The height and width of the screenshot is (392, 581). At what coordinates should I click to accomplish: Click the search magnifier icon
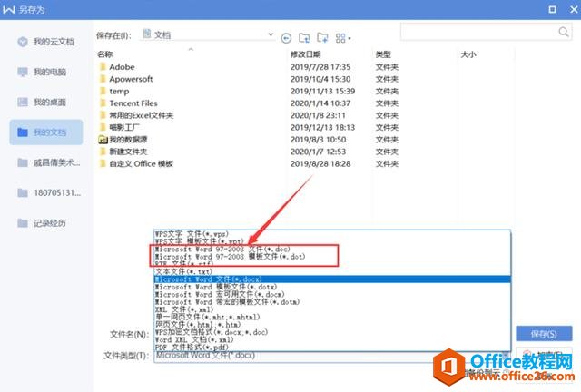click(564, 32)
